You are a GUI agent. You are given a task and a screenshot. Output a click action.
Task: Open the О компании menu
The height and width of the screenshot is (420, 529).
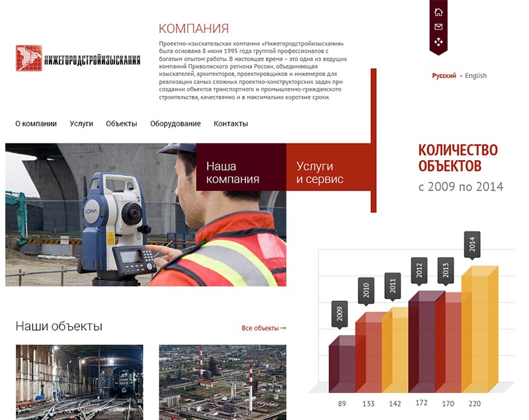click(x=36, y=124)
